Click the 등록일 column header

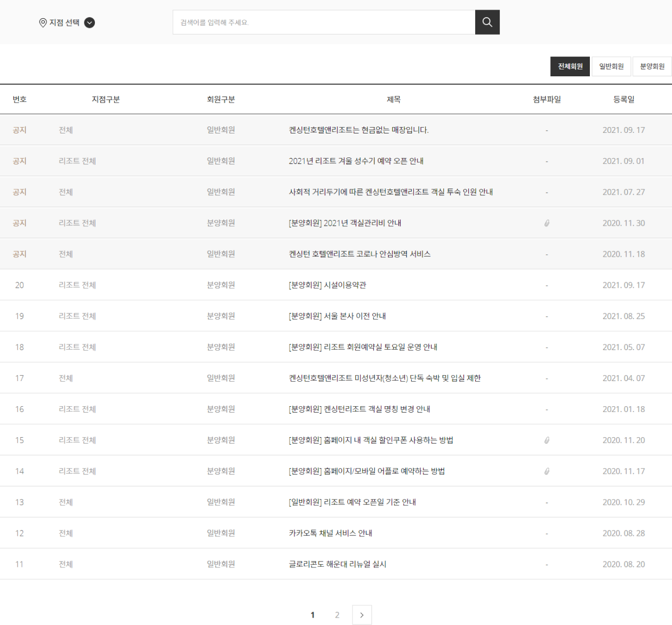pos(623,99)
